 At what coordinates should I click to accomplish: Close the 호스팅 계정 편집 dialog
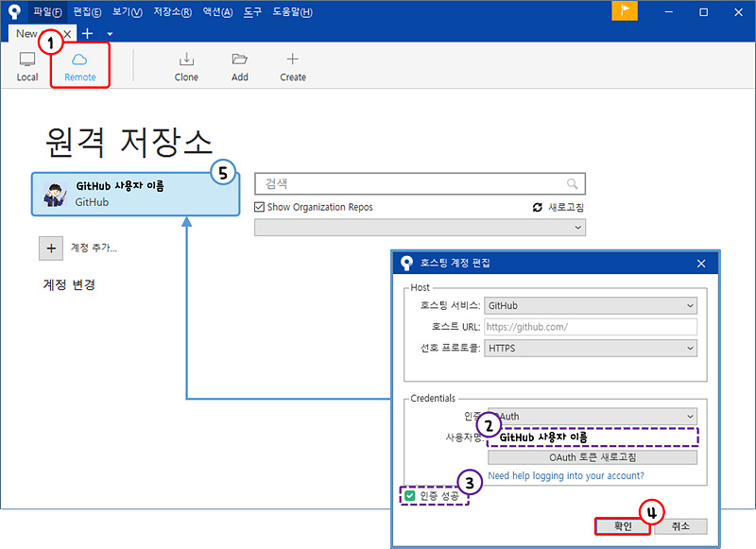(701, 264)
